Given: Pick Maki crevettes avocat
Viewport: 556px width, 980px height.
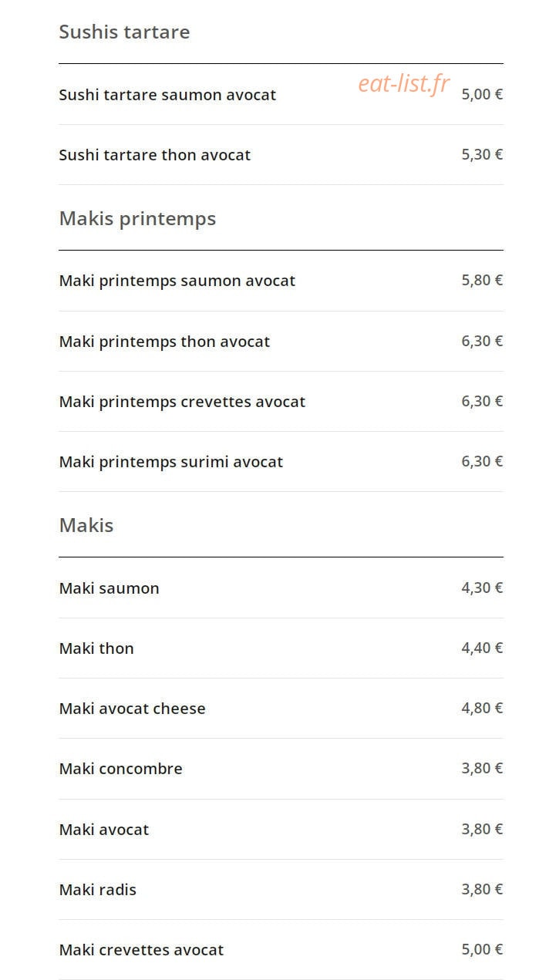Looking at the screenshot, I should (x=281, y=950).
